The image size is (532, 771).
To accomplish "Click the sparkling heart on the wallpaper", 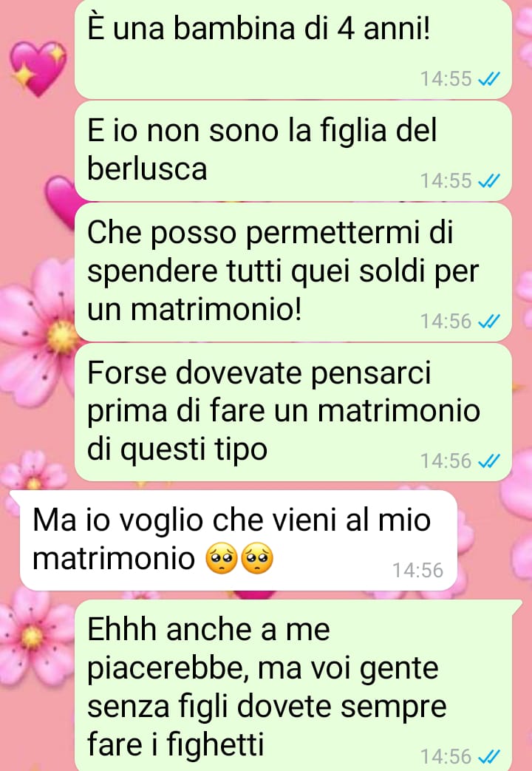I will [x=38, y=68].
